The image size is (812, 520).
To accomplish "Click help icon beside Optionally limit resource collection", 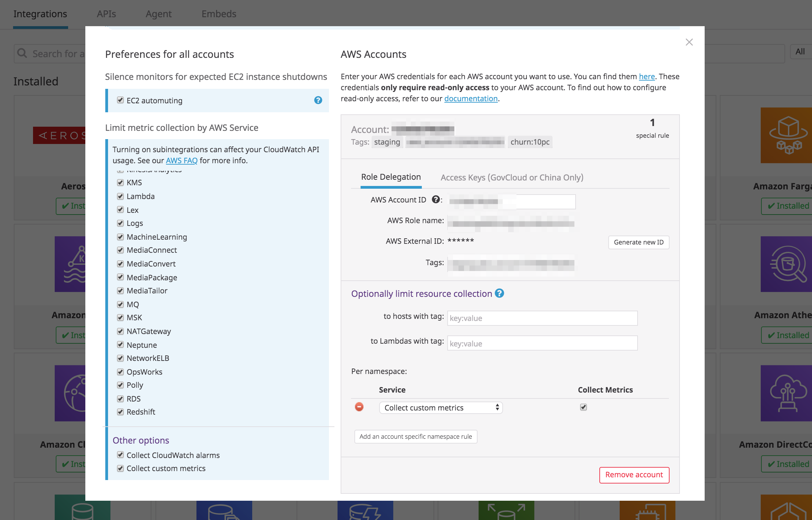I will pyautogui.click(x=500, y=293).
